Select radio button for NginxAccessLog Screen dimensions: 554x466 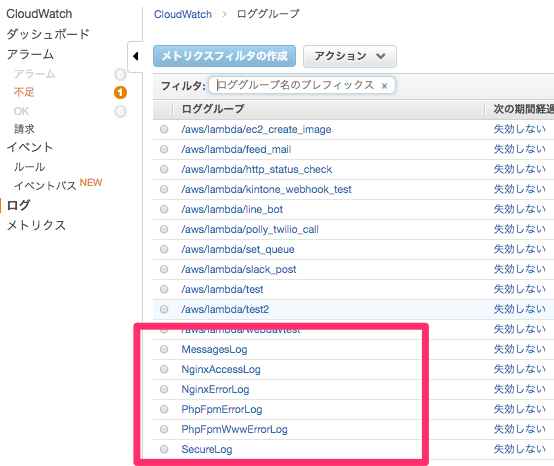point(164,369)
